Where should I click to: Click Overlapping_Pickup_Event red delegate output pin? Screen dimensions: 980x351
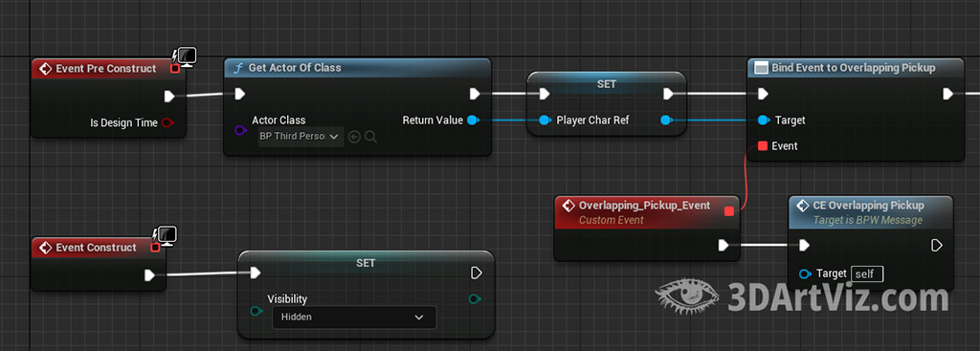tap(728, 211)
